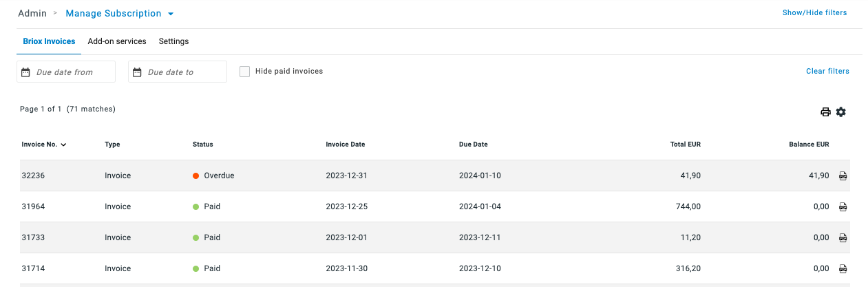Focus the Due date from field
The width and height of the screenshot is (868, 287).
pyautogui.click(x=66, y=72)
